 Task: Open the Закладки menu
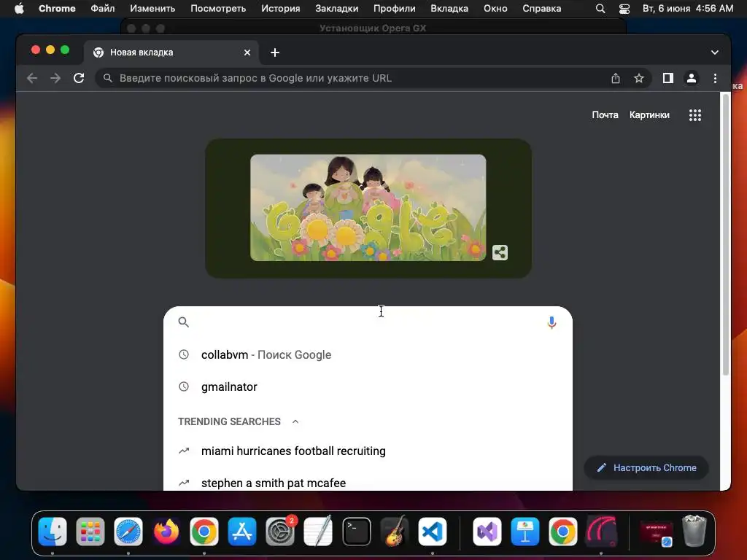337,9
